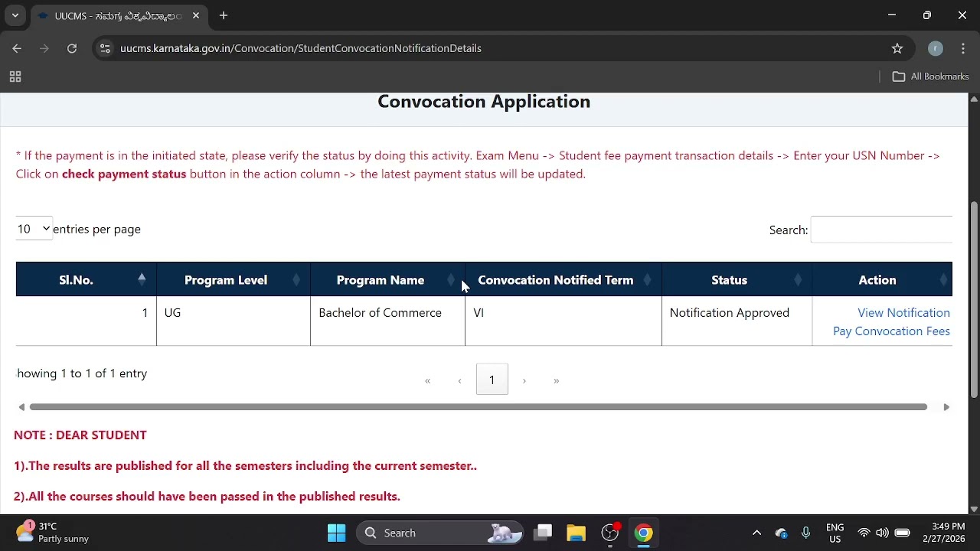Close the UUCMS tab

point(196,15)
